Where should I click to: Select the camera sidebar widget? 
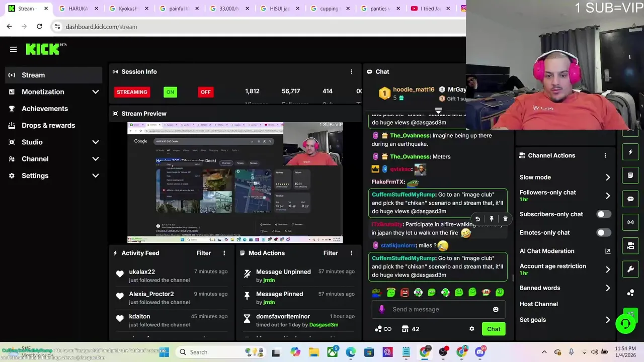click(x=630, y=246)
